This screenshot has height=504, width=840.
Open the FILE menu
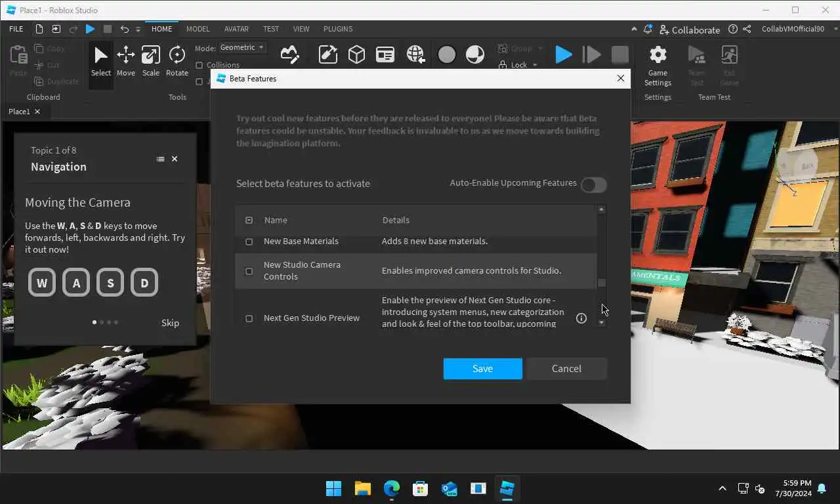[16, 29]
